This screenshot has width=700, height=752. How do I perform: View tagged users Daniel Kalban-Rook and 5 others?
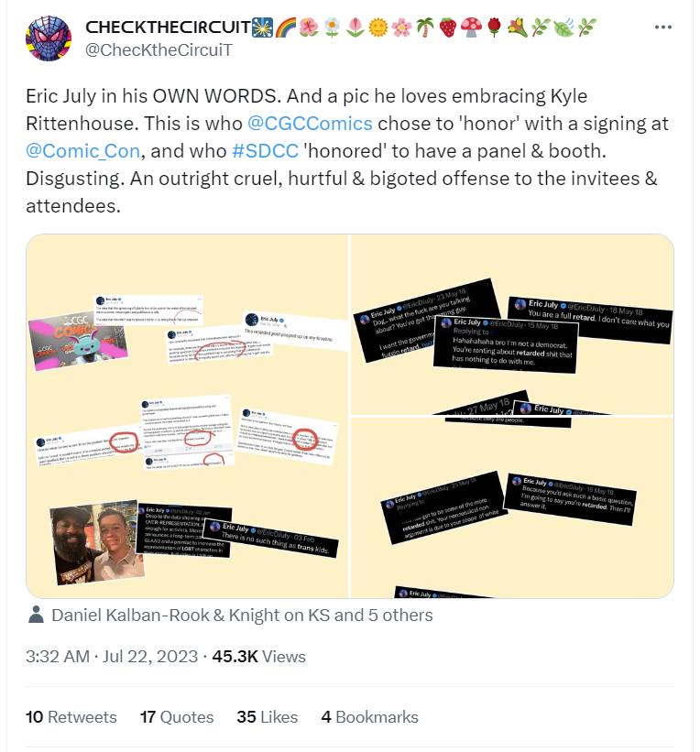(242, 616)
